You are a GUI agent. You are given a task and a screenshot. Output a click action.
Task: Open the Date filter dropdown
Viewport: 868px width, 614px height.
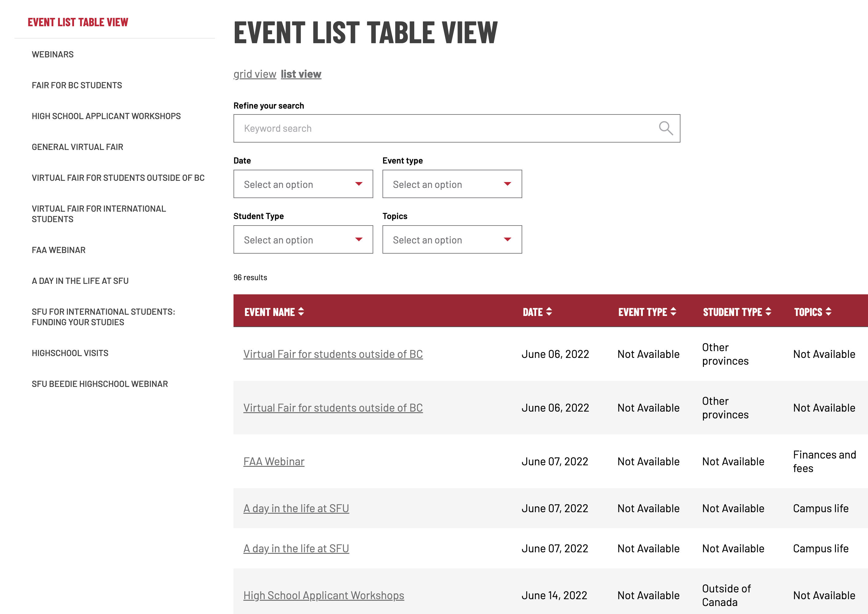point(303,184)
